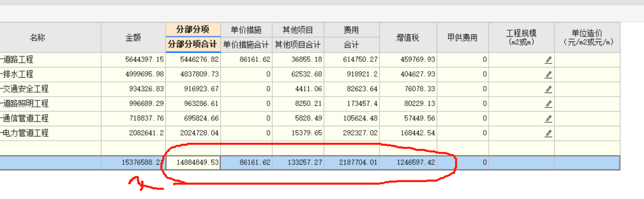644x199 pixels.
Task: Select the 增值税 column header
Action: point(408,37)
